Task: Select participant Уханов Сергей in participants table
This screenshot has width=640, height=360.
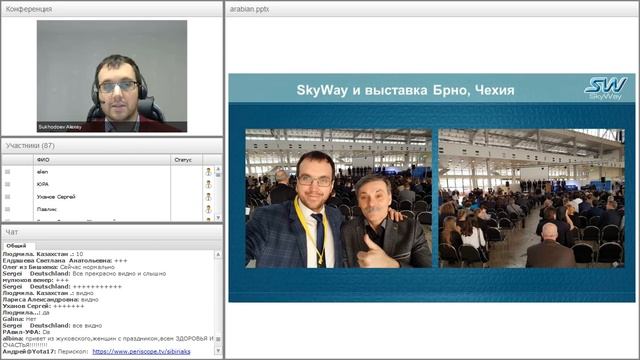Action: (56, 197)
